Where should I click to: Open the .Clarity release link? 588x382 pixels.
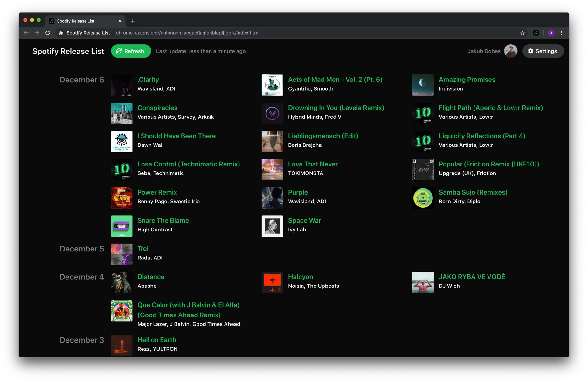[148, 80]
